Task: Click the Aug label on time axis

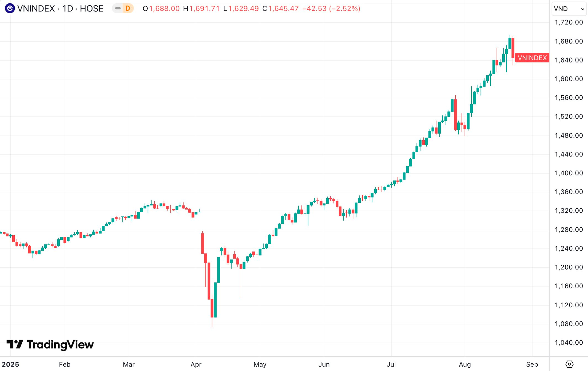Action: tap(465, 364)
